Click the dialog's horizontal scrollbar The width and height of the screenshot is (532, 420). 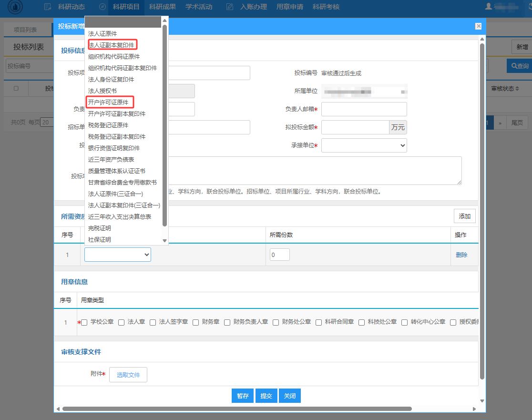(x=236, y=409)
